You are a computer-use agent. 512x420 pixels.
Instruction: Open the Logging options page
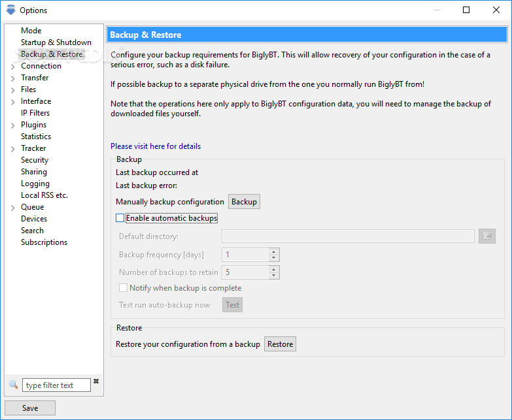pyautogui.click(x=35, y=184)
